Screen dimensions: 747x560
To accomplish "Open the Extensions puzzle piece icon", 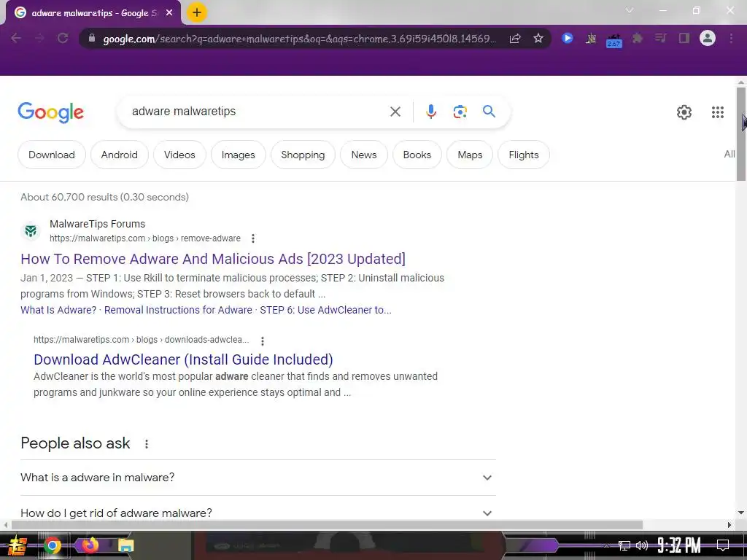I will [638, 38].
